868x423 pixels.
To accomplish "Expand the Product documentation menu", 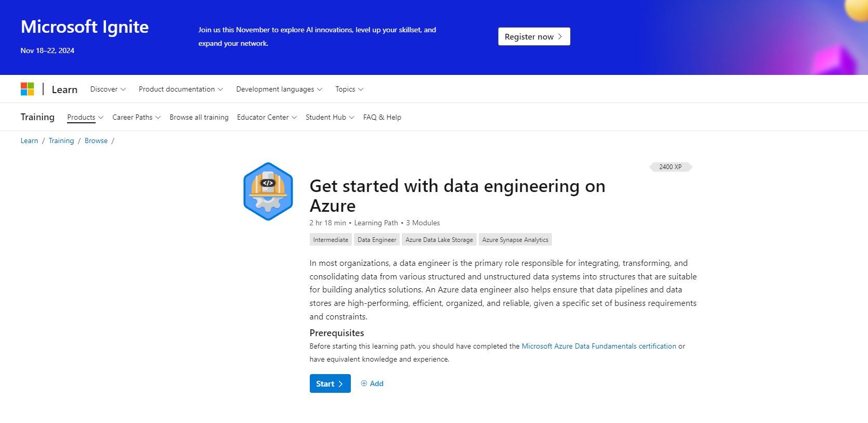I will click(180, 89).
